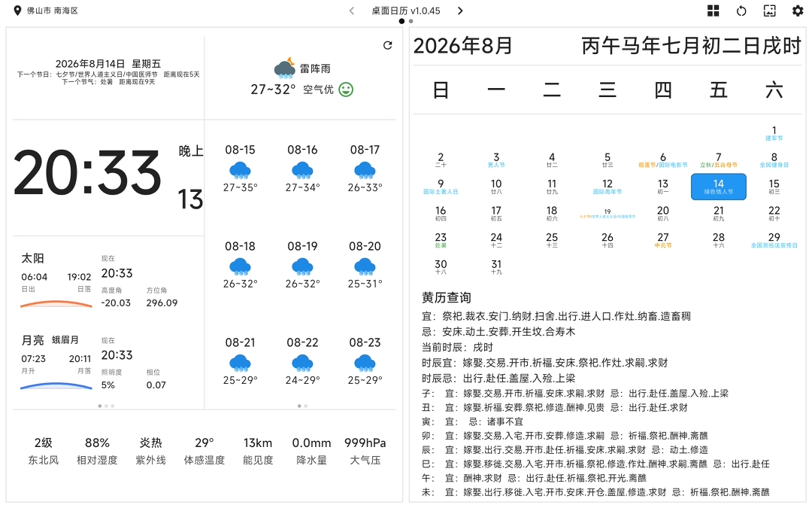
Task: Select the second page indicator dot under title
Action: (x=411, y=21)
